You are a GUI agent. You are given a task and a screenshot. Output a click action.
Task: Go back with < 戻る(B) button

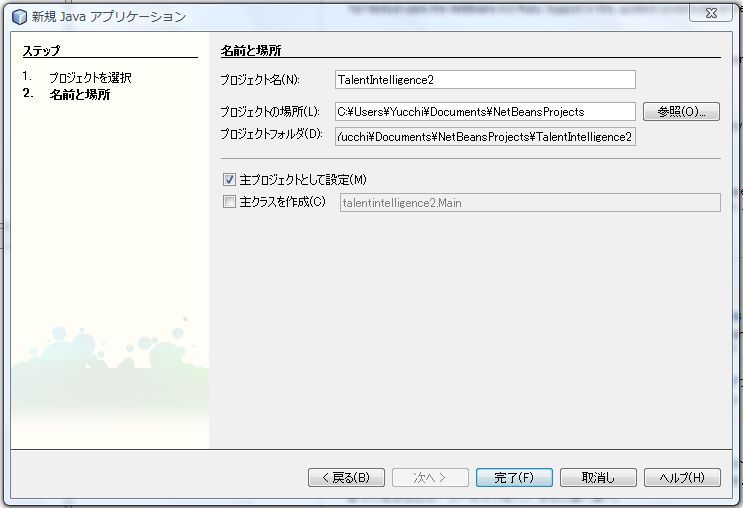pos(346,478)
